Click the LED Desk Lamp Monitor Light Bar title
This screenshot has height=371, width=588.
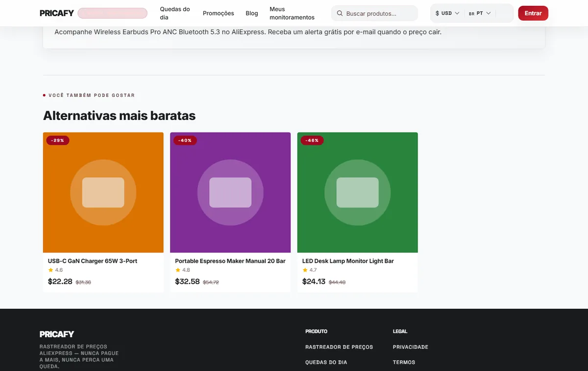[x=348, y=261]
